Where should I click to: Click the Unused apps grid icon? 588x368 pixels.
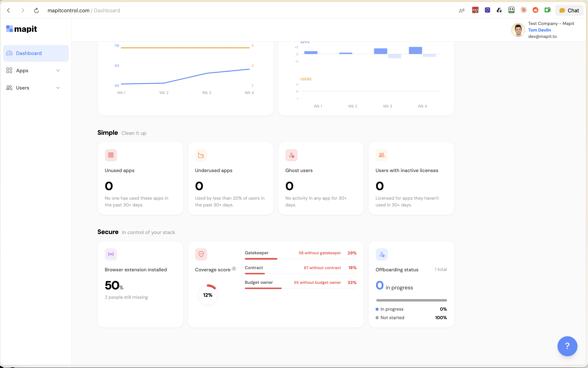[111, 155]
